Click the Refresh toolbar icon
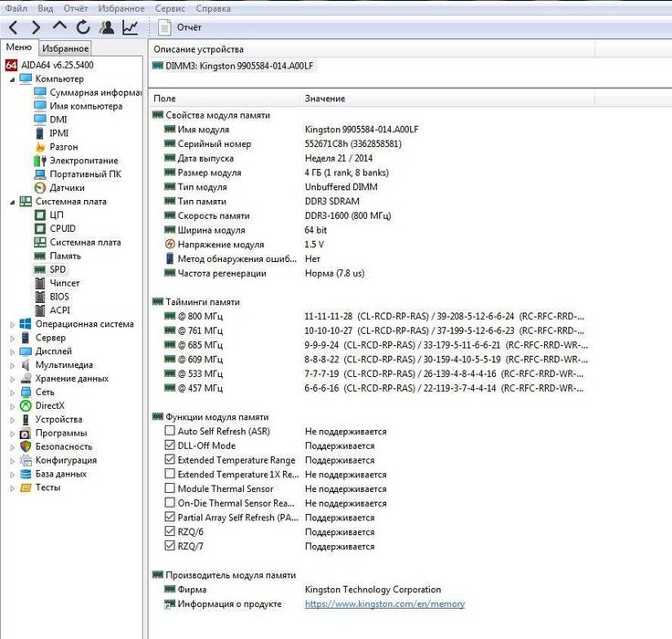Image resolution: width=672 pixels, height=639 pixels. tap(83, 27)
